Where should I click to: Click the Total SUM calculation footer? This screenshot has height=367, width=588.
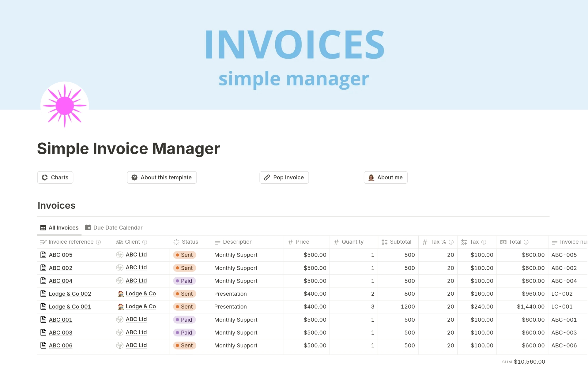pos(523,362)
